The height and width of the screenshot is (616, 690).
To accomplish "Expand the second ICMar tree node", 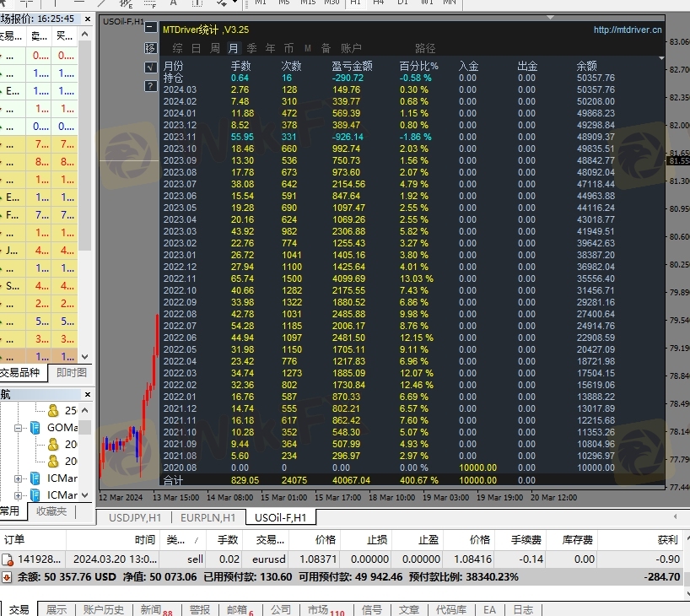I will pos(18,495).
